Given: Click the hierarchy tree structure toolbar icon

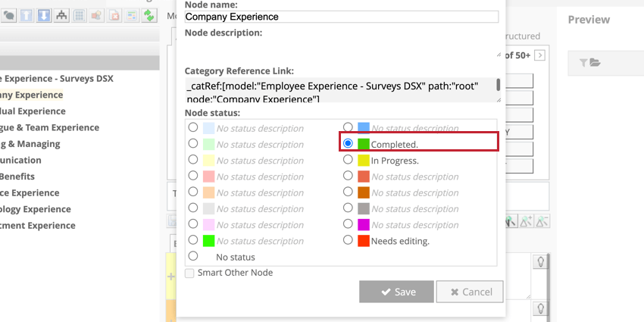Looking at the screenshot, I should point(61,16).
